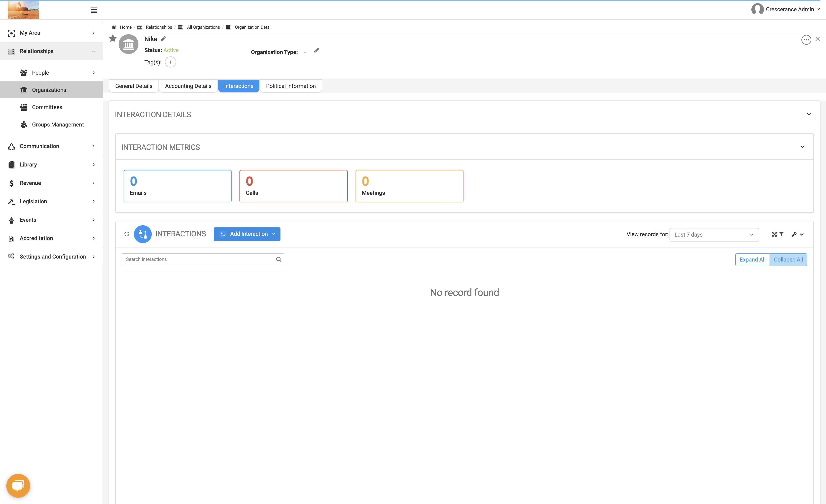This screenshot has width=826, height=504.
Task: Mark Nike as favorite with star icon
Action: tap(113, 39)
